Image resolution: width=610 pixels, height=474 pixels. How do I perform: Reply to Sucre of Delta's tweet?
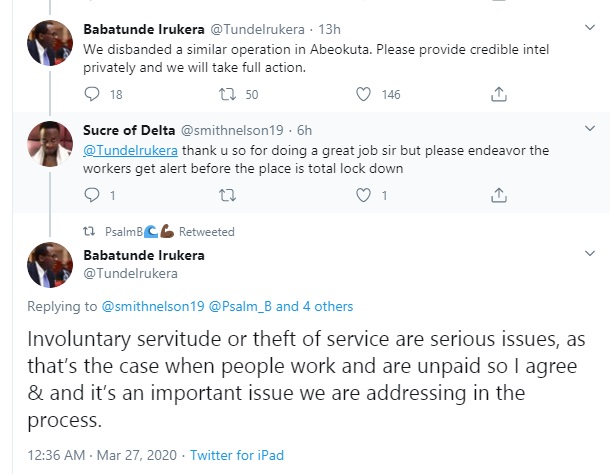(93, 195)
